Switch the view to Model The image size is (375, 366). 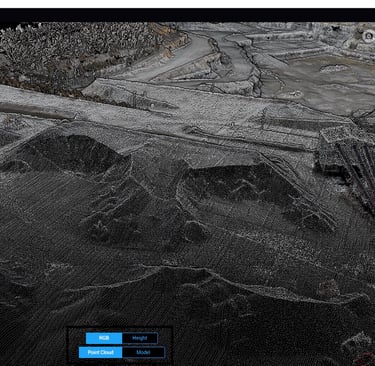pos(143,352)
